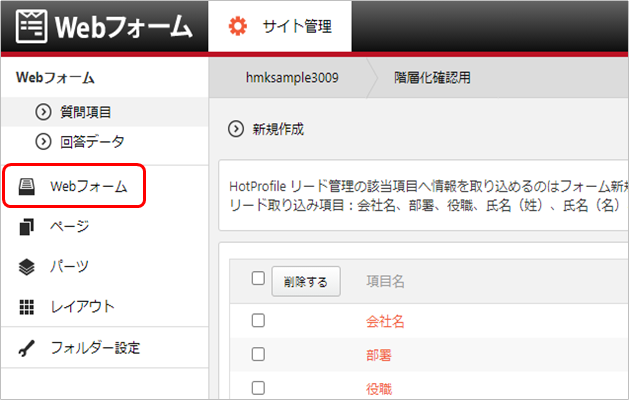Open フォルダー設定 in the sidebar

tap(95, 348)
